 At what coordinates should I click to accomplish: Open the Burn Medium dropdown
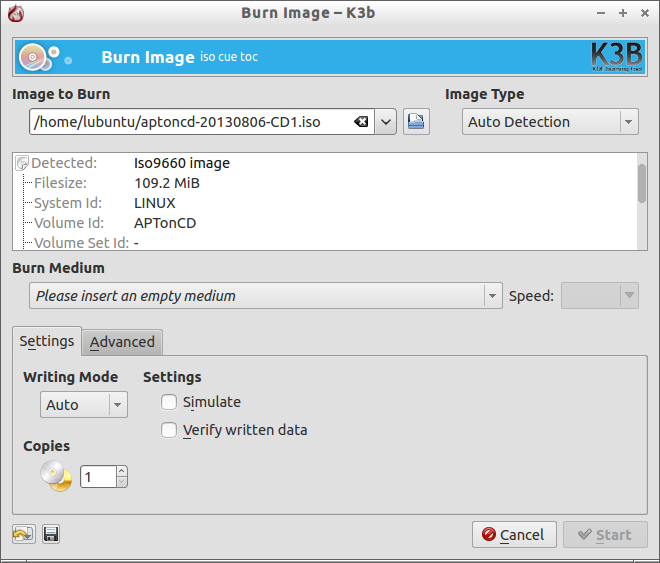tap(266, 295)
